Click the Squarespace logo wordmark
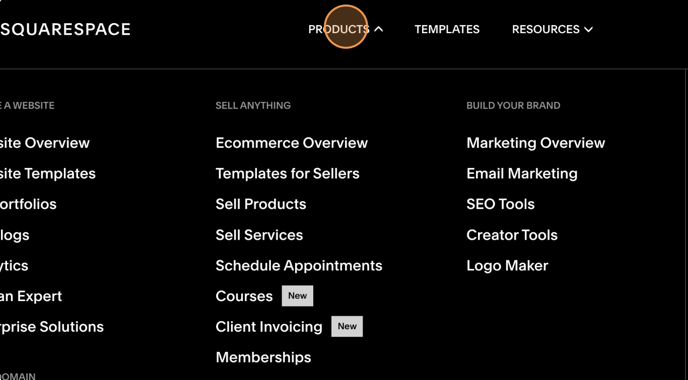 click(x=65, y=29)
